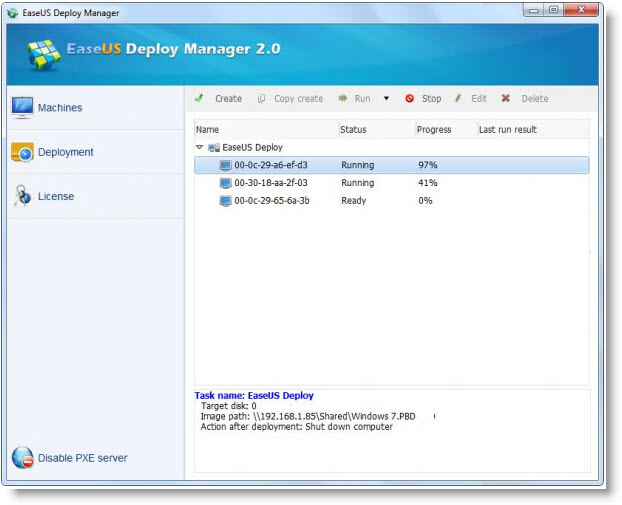
Task: Click Disable PXE server link
Action: click(83, 458)
